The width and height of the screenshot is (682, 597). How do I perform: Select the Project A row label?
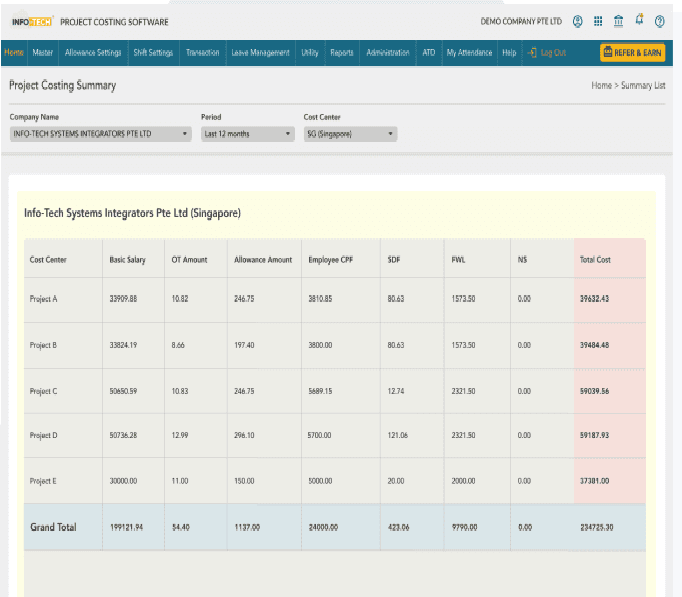coord(43,299)
